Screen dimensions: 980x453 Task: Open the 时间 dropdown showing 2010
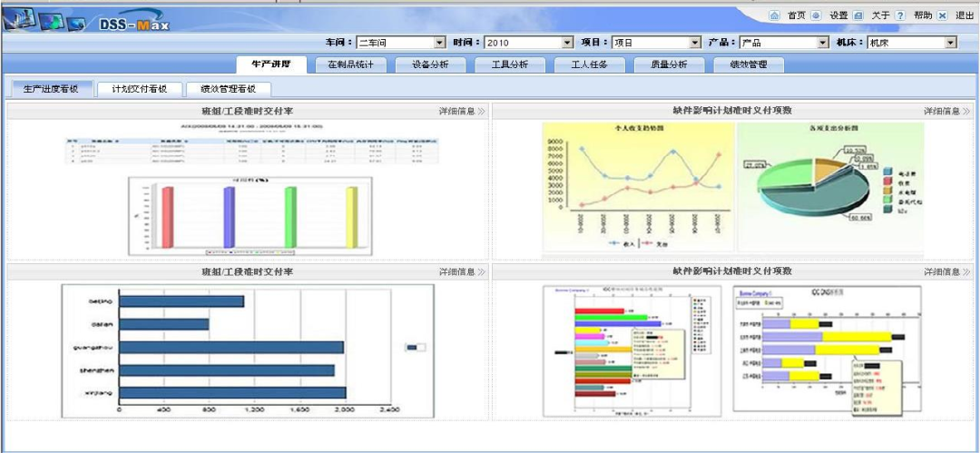coord(529,43)
